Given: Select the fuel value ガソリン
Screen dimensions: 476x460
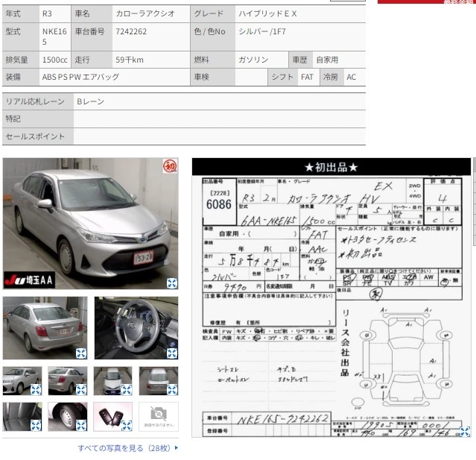Looking at the screenshot, I should 253,60.
